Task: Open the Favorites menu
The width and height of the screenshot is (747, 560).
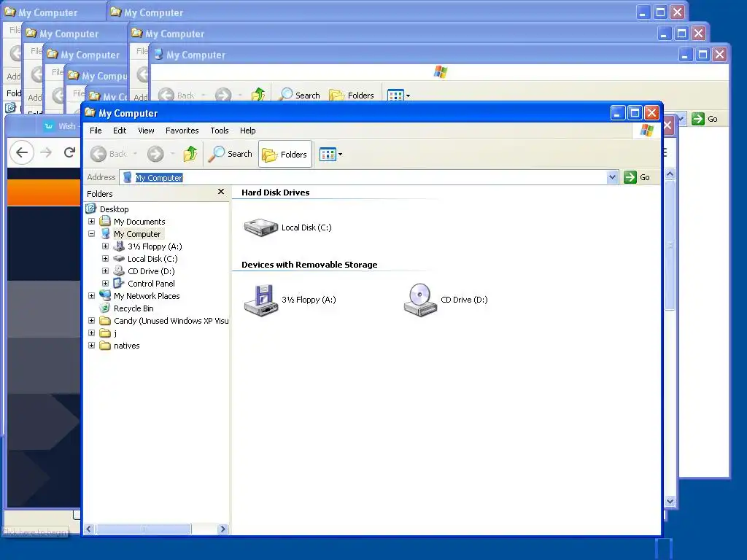Action: click(182, 131)
